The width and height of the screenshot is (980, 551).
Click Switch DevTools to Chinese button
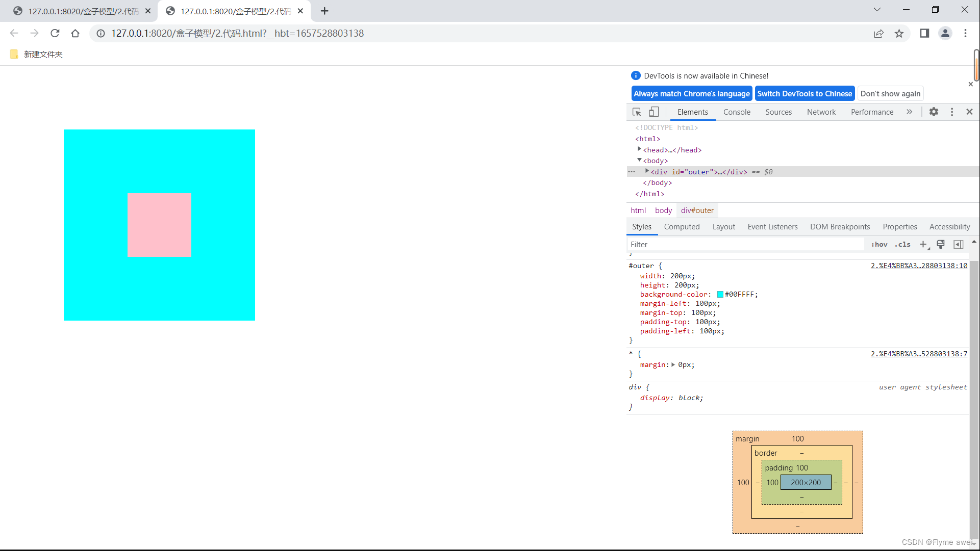[805, 94]
